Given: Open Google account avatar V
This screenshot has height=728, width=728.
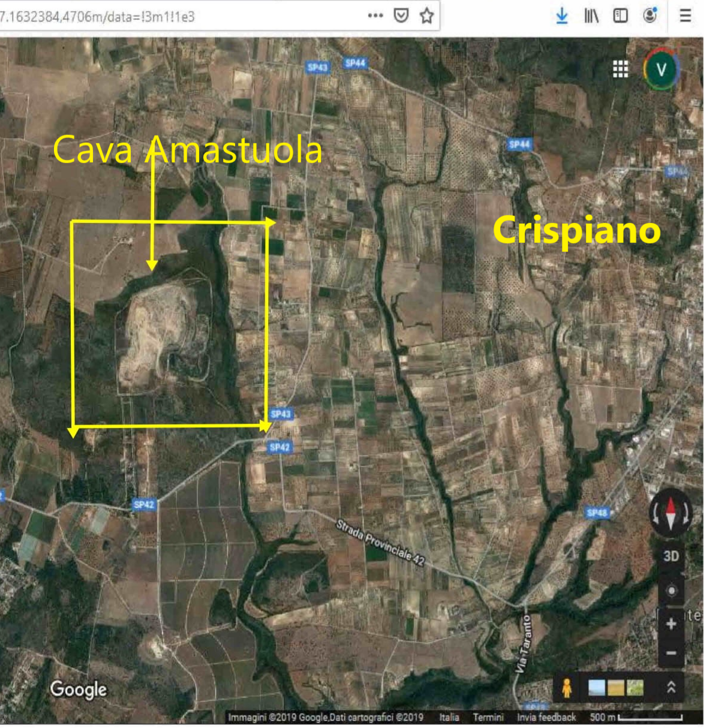Looking at the screenshot, I should click(x=661, y=70).
